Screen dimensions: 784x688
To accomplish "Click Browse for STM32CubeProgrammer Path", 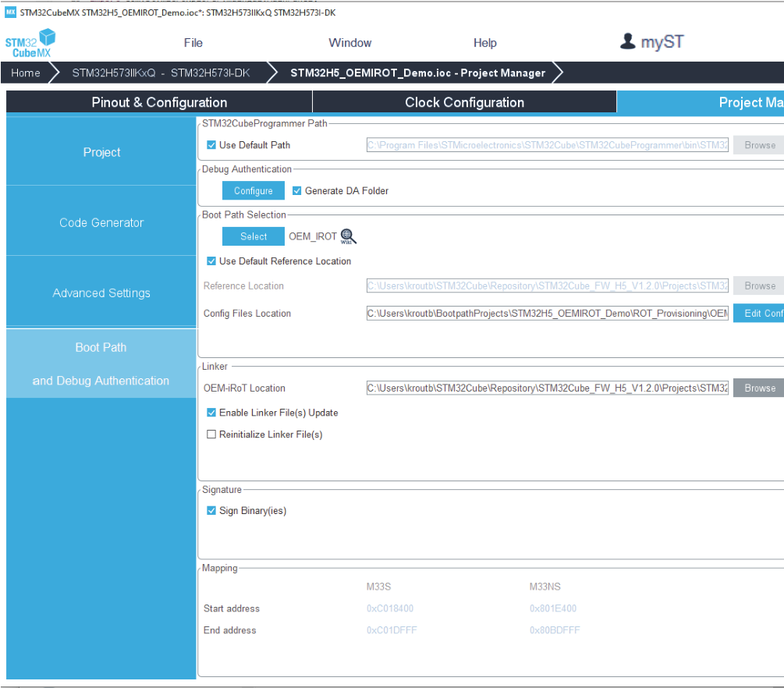I will [x=759, y=145].
